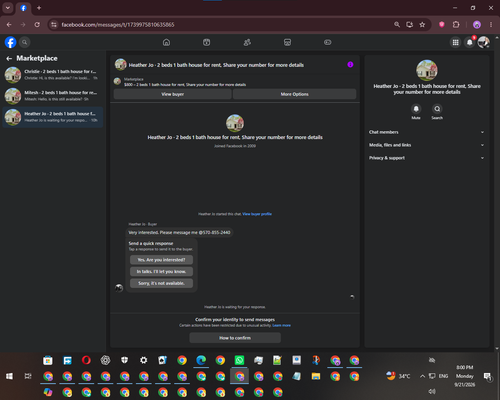Open Mitesh conversation in Marketplace list
500x400 pixels.
pyautogui.click(x=53, y=96)
